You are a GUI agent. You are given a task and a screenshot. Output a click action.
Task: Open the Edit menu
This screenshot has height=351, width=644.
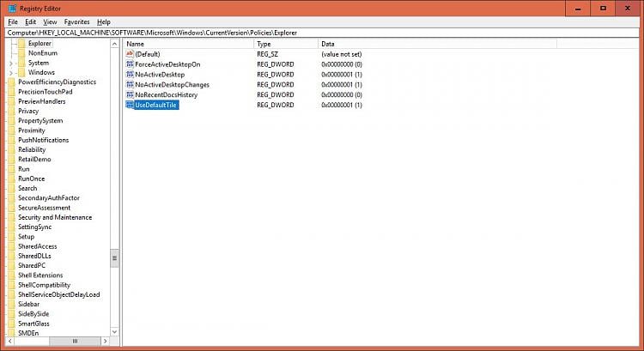coord(30,21)
